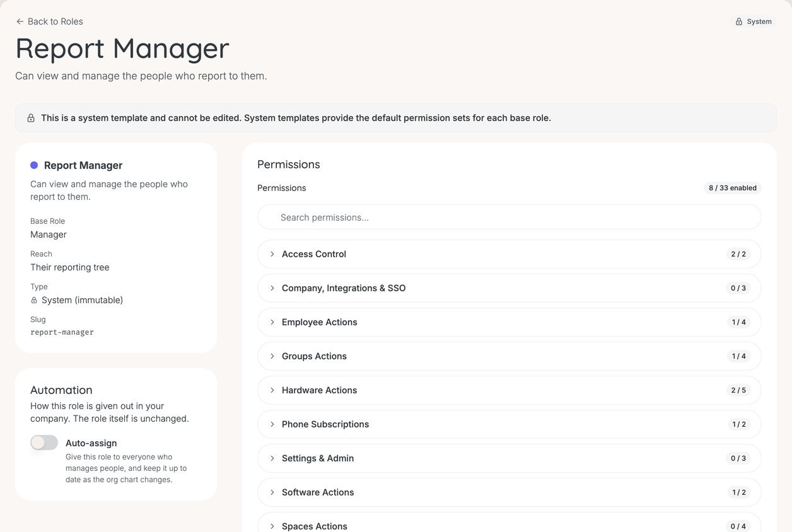
Task: Click the Access Control label
Action: click(314, 254)
